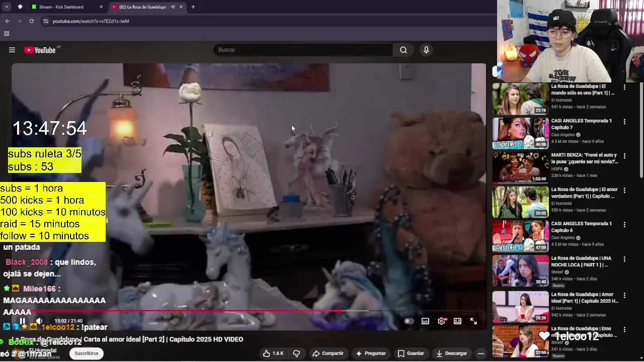The image size is (644, 362).
Task: Click the youtube.com address bar URL
Action: pos(91,21)
